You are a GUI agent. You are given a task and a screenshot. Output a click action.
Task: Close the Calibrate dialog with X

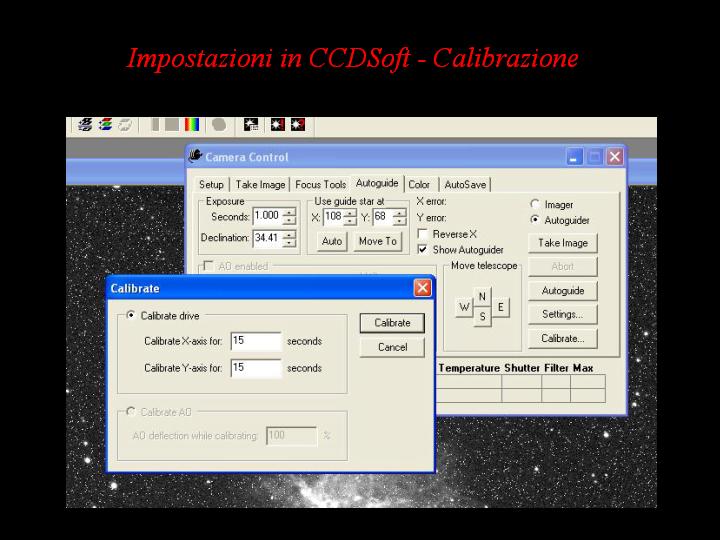coord(422,288)
